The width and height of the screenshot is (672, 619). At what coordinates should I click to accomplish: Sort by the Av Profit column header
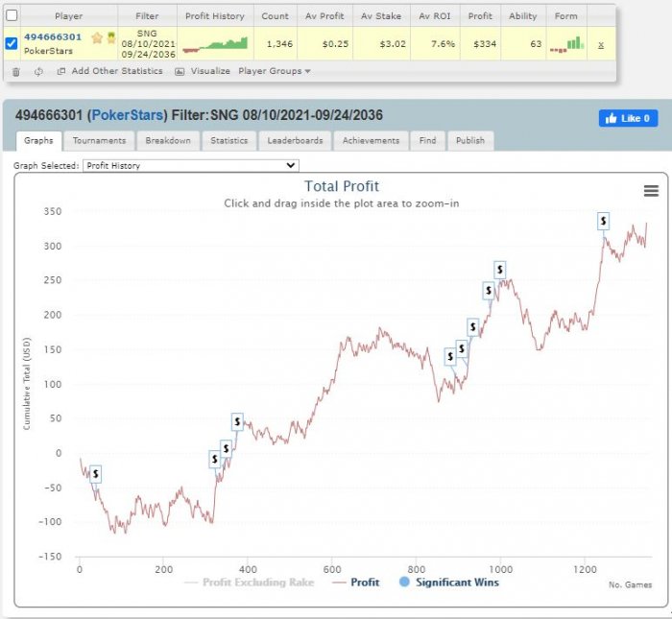coord(324,16)
